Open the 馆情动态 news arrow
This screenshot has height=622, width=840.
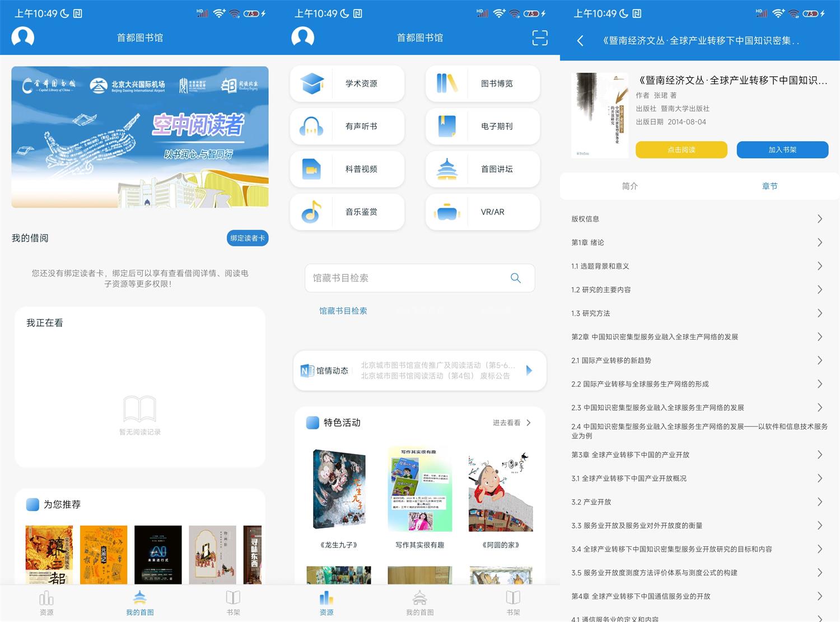click(x=528, y=370)
